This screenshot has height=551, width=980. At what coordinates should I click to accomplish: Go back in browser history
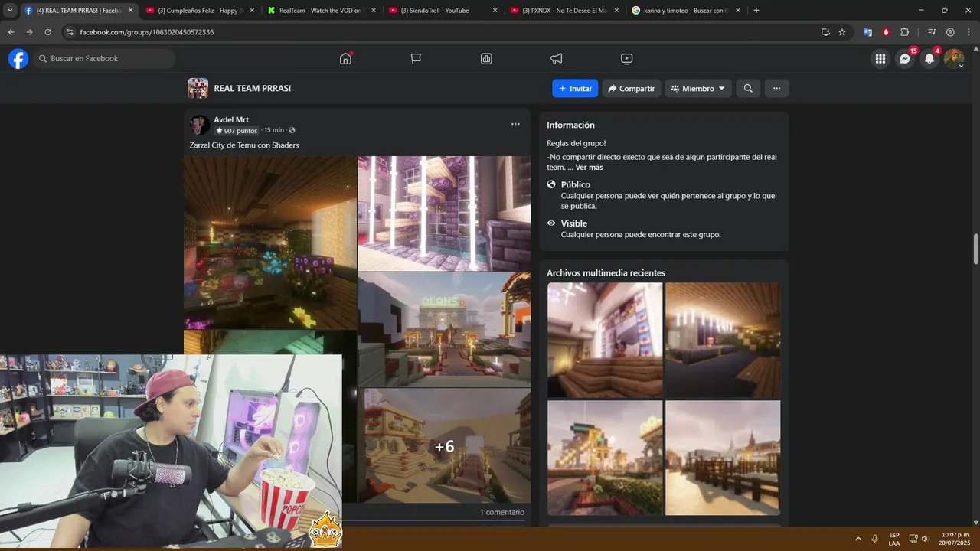[x=11, y=32]
